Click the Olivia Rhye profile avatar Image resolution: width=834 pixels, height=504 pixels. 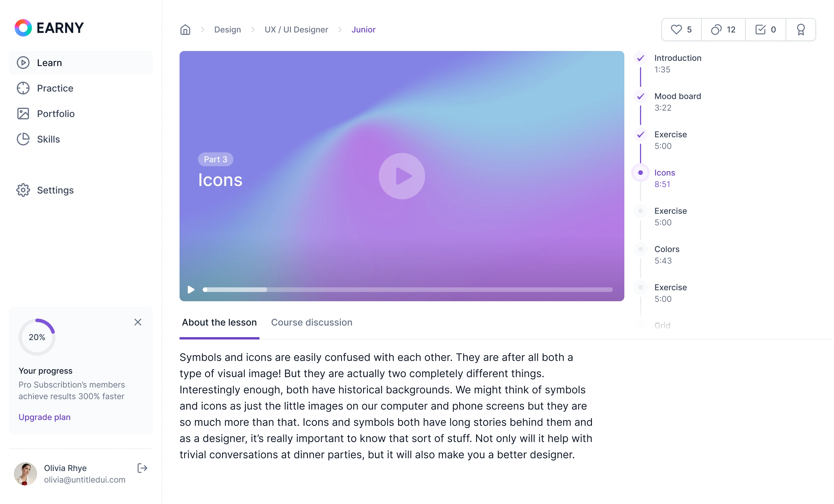click(x=25, y=474)
